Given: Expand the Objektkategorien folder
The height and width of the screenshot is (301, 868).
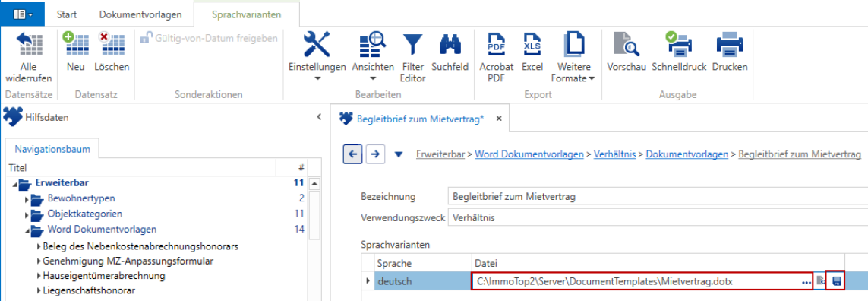Looking at the screenshot, I should coord(27,214).
